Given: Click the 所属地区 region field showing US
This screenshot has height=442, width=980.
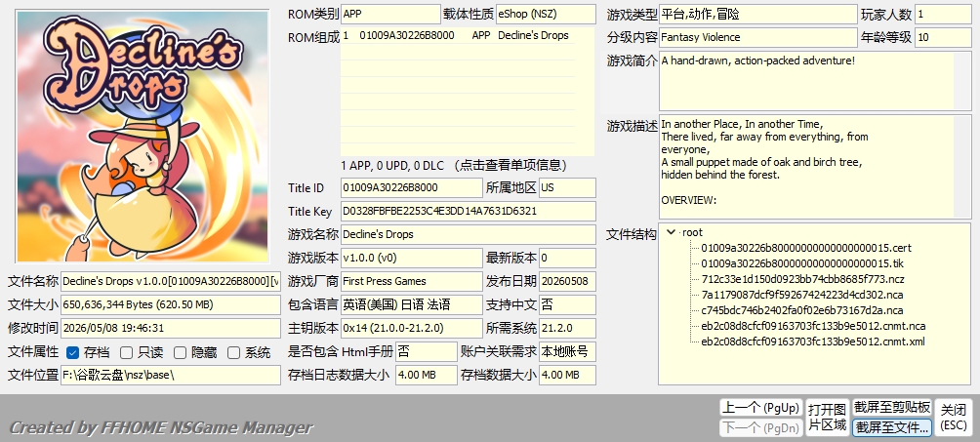Looking at the screenshot, I should pyautogui.click(x=567, y=187).
